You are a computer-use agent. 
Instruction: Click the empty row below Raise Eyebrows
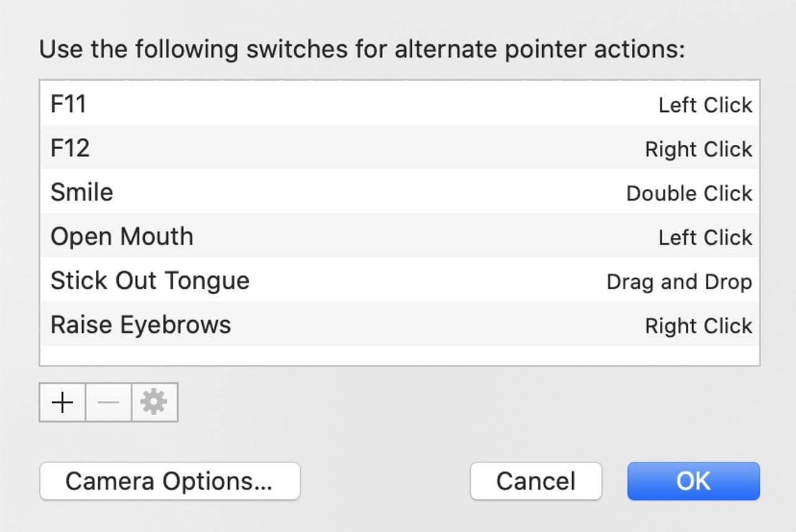[399, 355]
